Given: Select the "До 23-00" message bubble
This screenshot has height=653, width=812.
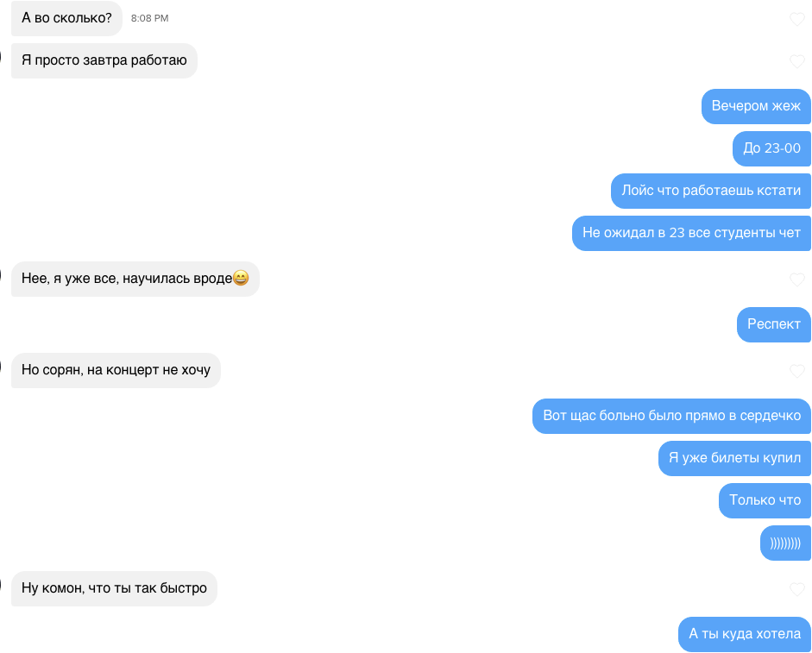Looking at the screenshot, I should pos(771,148).
